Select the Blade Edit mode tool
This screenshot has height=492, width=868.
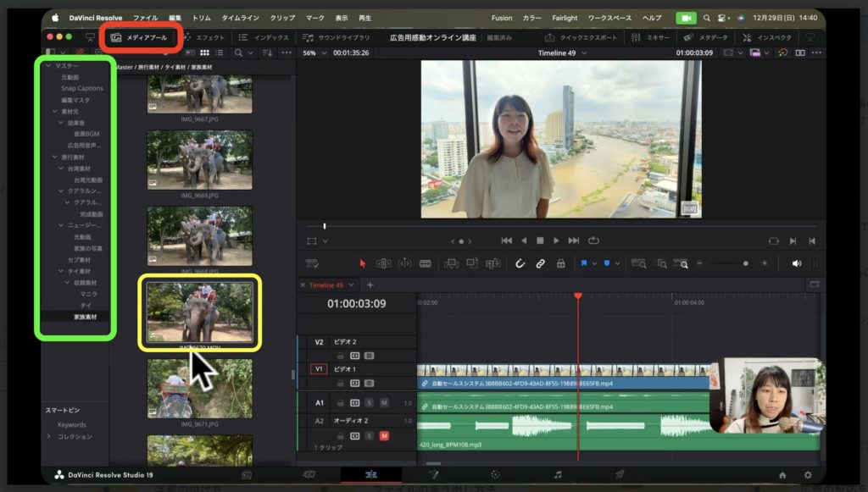click(x=426, y=263)
